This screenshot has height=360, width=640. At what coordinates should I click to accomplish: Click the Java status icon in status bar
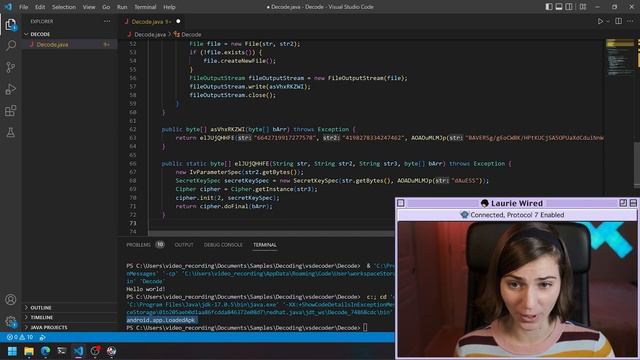pyautogui.click(x=42, y=337)
